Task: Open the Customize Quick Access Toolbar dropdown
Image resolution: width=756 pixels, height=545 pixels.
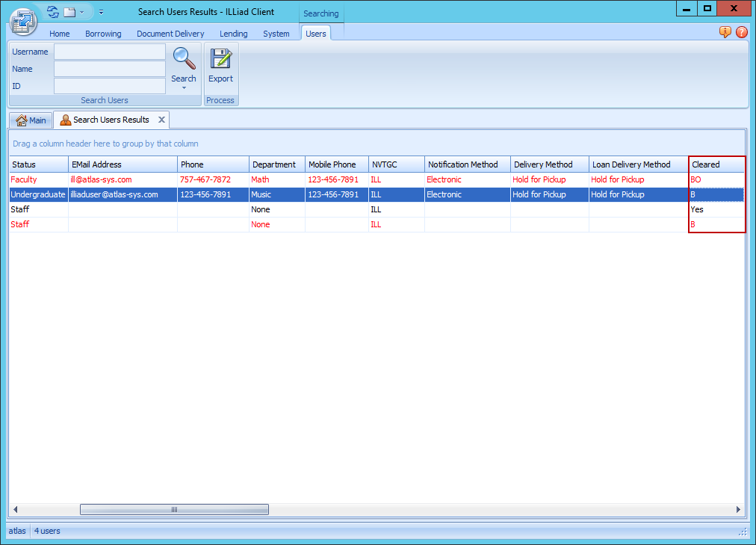Action: point(101,12)
